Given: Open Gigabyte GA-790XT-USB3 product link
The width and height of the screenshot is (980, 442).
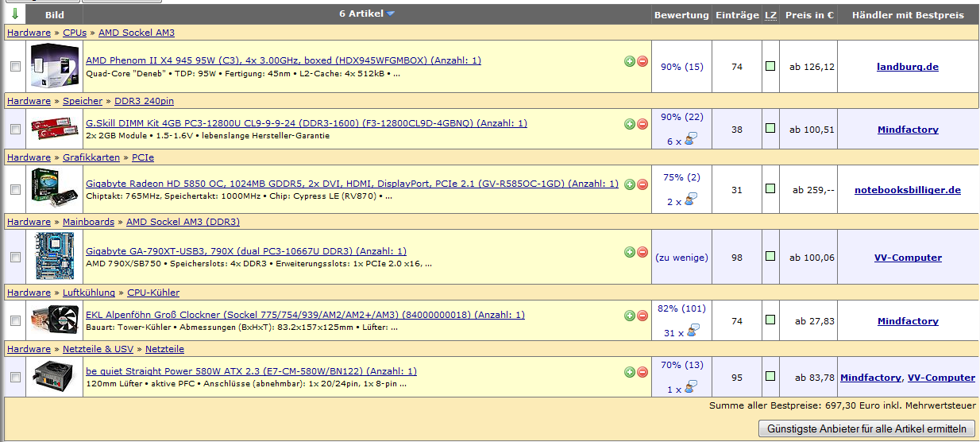Looking at the screenshot, I should click(x=245, y=251).
